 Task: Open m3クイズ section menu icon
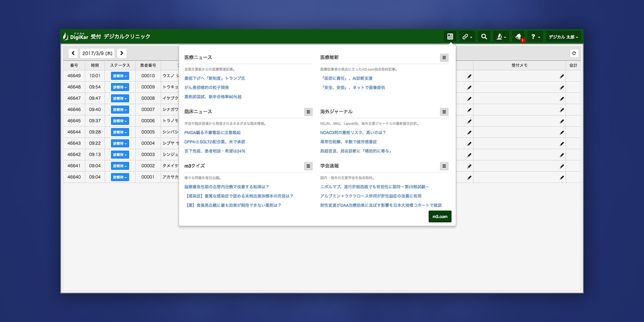coord(308,166)
